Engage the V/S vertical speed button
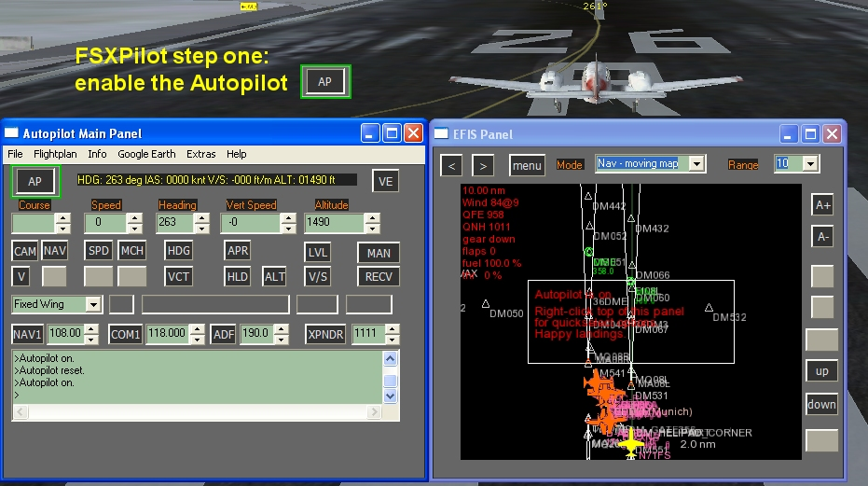Screen dimensions: 868x486 [x=317, y=276]
